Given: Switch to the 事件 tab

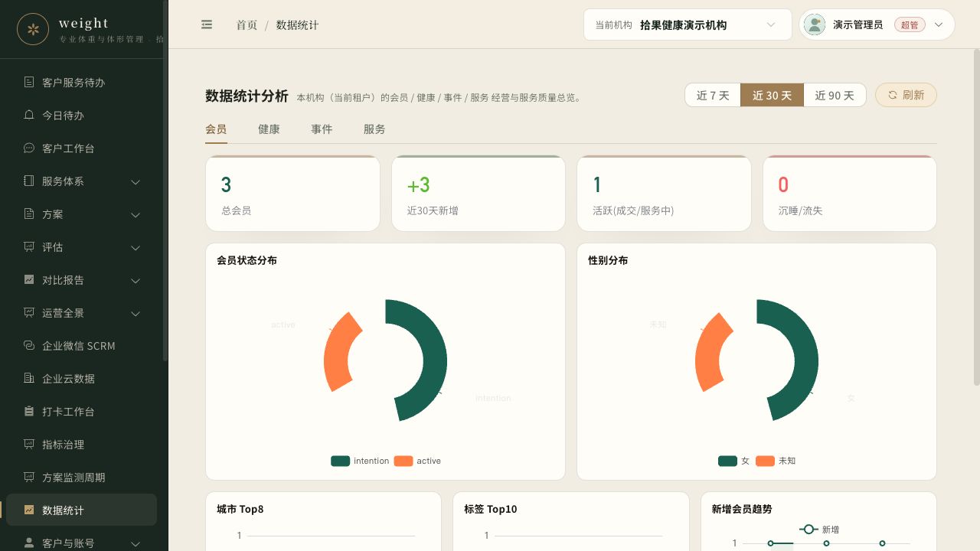Looking at the screenshot, I should (322, 129).
